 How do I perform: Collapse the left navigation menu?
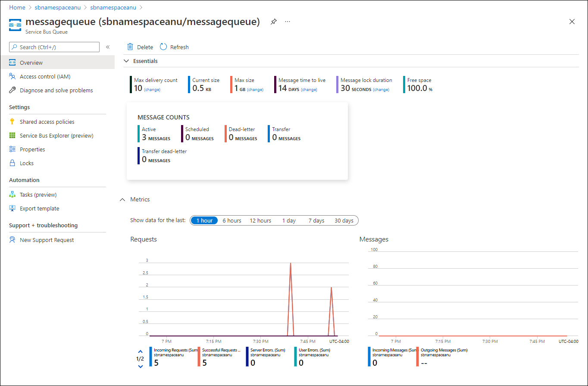[x=108, y=47]
